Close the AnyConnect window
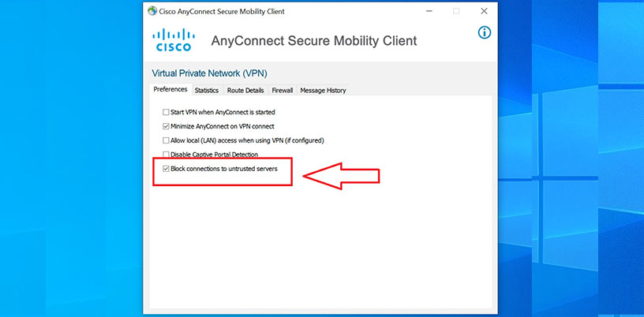This screenshot has width=644, height=317. pyautogui.click(x=483, y=11)
